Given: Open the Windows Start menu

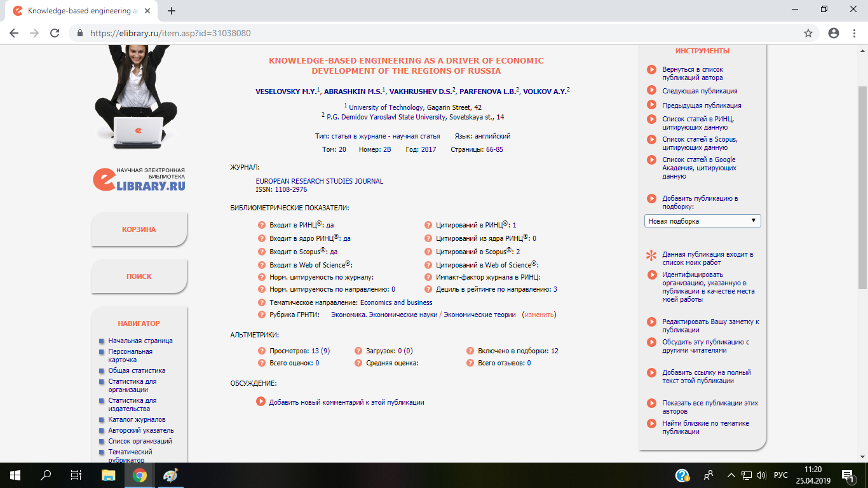Looking at the screenshot, I should (15, 475).
